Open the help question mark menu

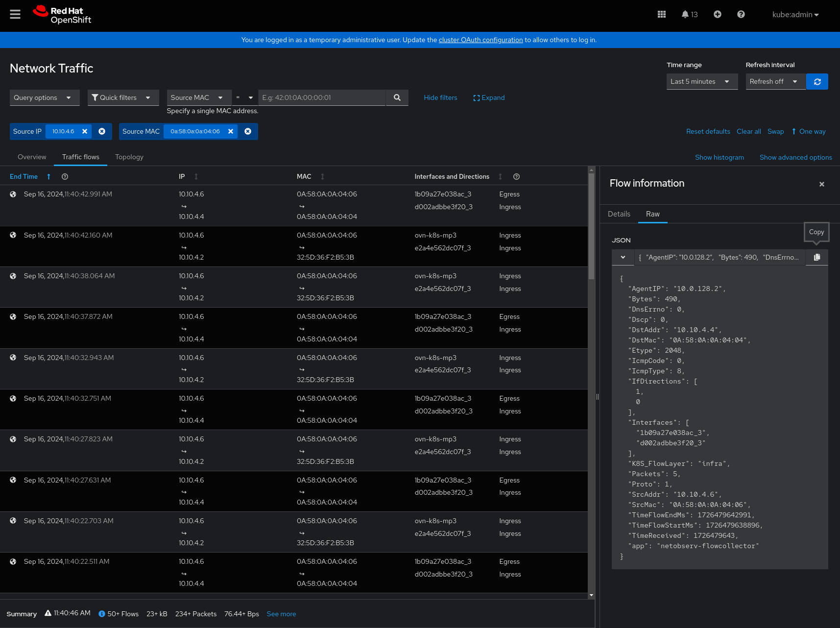[x=741, y=15]
